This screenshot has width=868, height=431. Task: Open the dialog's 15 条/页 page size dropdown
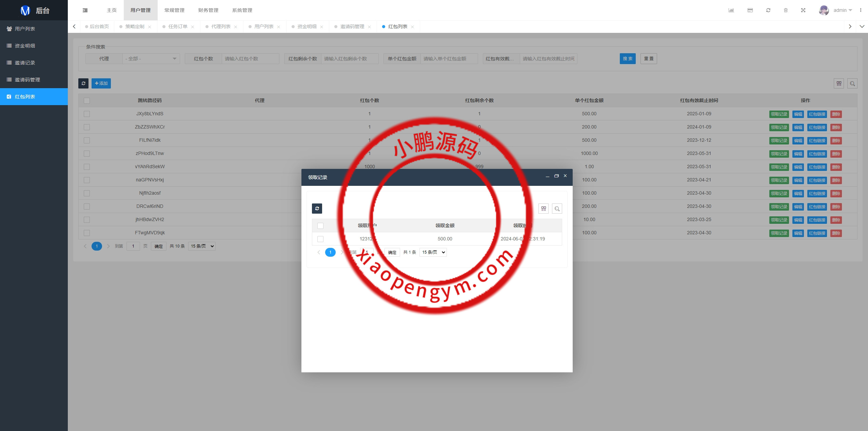[x=433, y=252]
